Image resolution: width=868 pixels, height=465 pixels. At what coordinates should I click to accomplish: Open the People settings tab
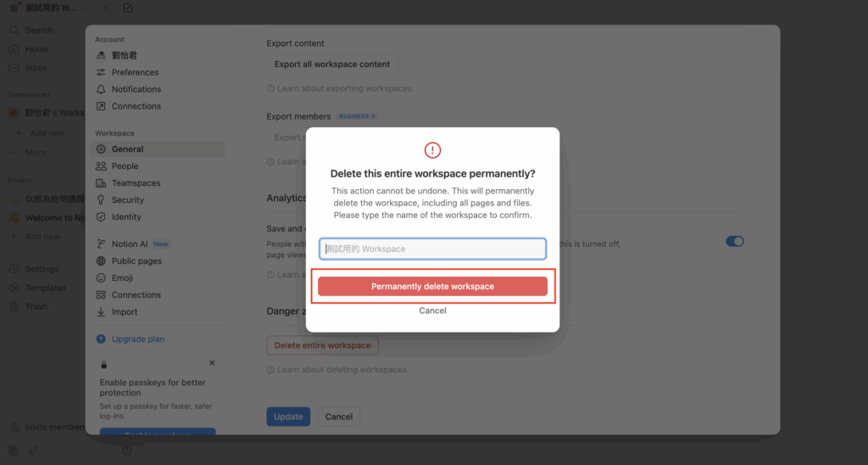click(125, 166)
